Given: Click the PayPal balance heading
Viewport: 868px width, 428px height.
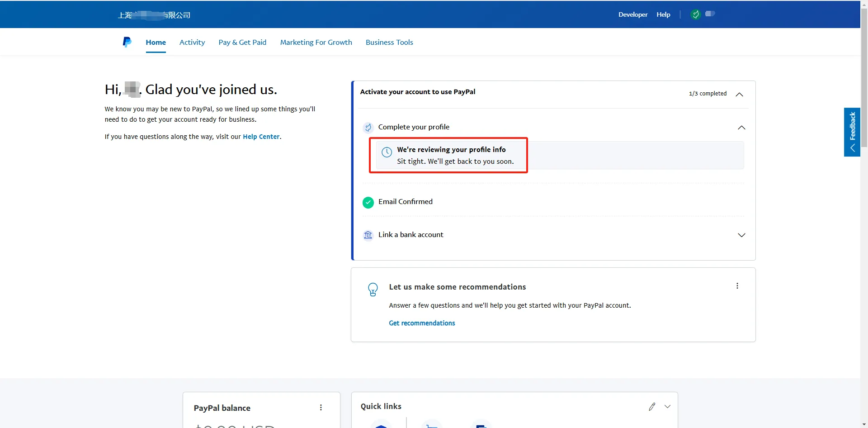Looking at the screenshot, I should 222,408.
